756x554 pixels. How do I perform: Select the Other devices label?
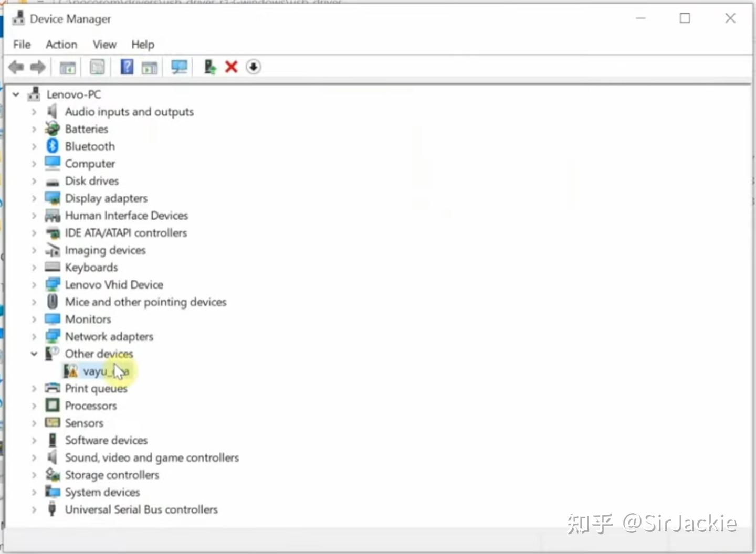pos(99,354)
